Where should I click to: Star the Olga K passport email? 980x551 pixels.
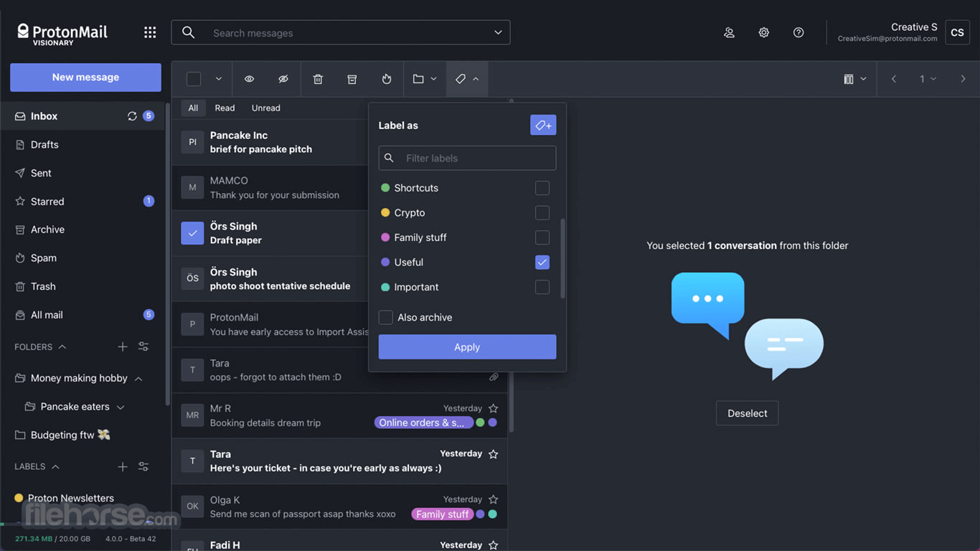pyautogui.click(x=493, y=499)
